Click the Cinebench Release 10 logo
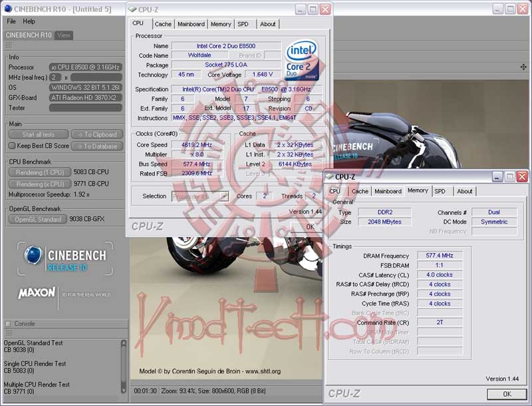This screenshot has height=406, width=532. (65, 259)
